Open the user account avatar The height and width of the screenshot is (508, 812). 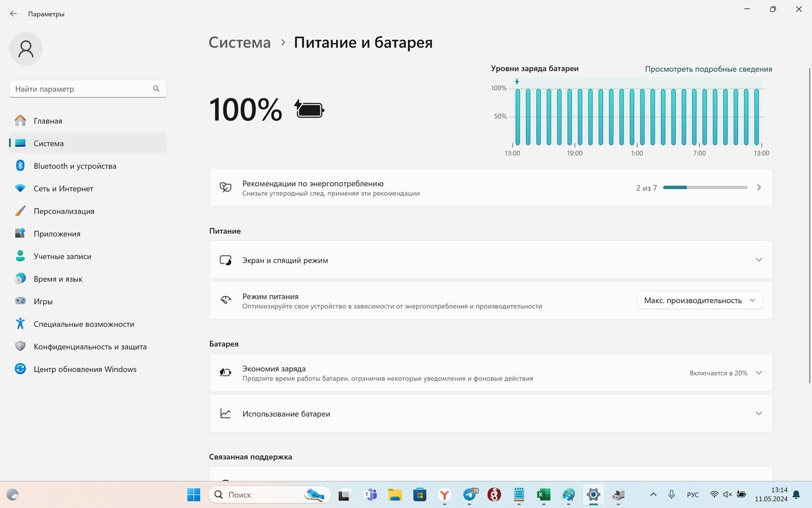pyautogui.click(x=26, y=49)
